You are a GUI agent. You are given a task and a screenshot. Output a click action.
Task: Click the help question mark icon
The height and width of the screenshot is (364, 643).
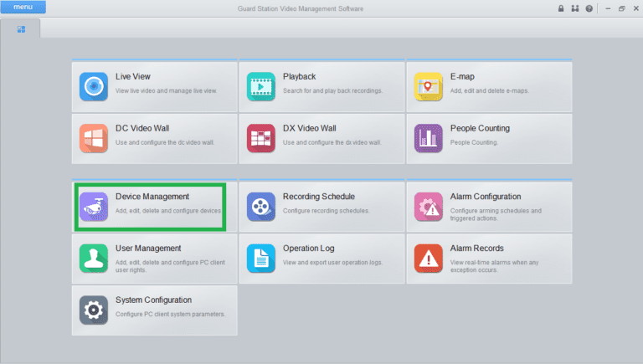coord(589,8)
